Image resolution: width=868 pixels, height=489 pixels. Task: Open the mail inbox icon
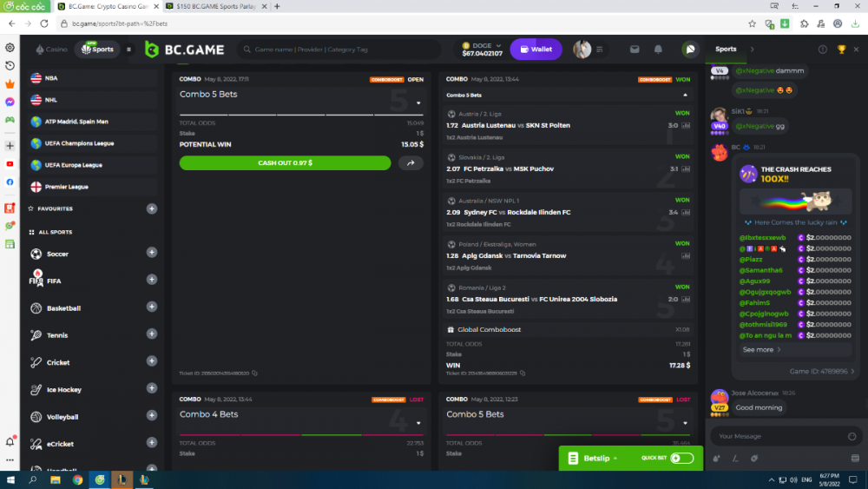(635, 50)
